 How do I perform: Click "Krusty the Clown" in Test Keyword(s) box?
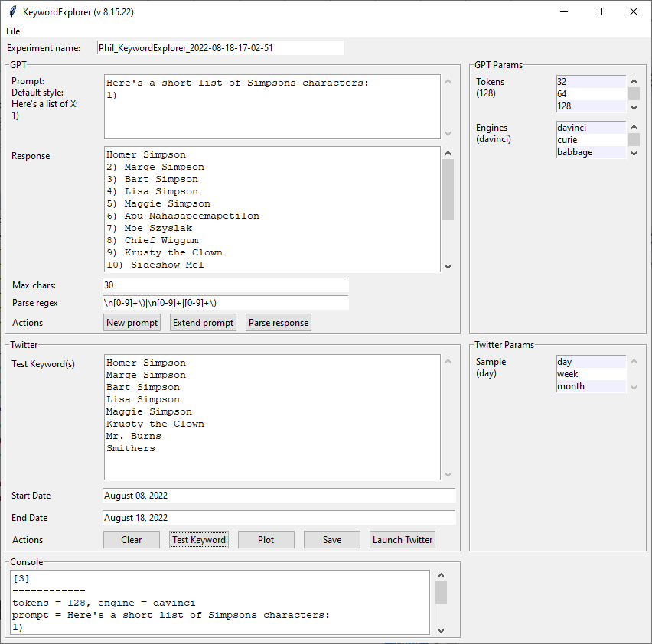pos(155,424)
